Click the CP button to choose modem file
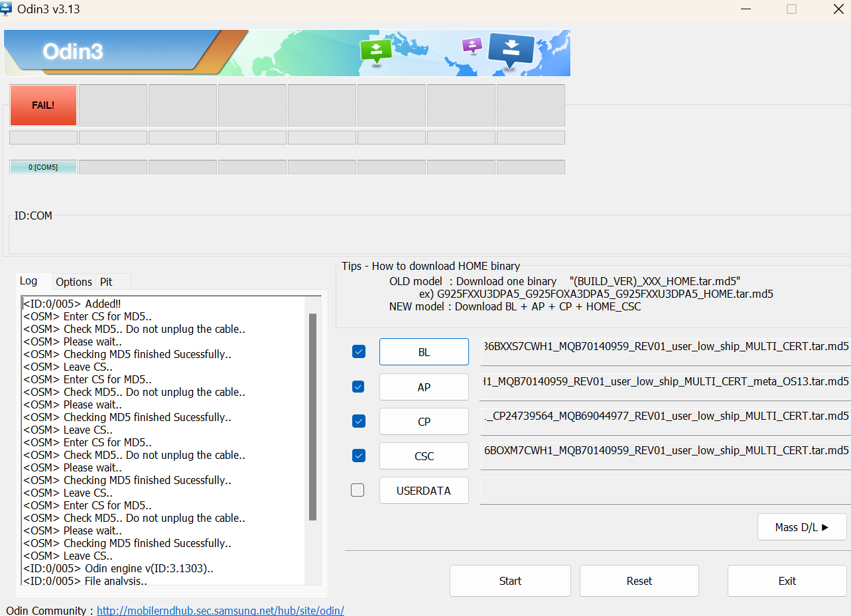The height and width of the screenshot is (616, 851). tap(424, 421)
